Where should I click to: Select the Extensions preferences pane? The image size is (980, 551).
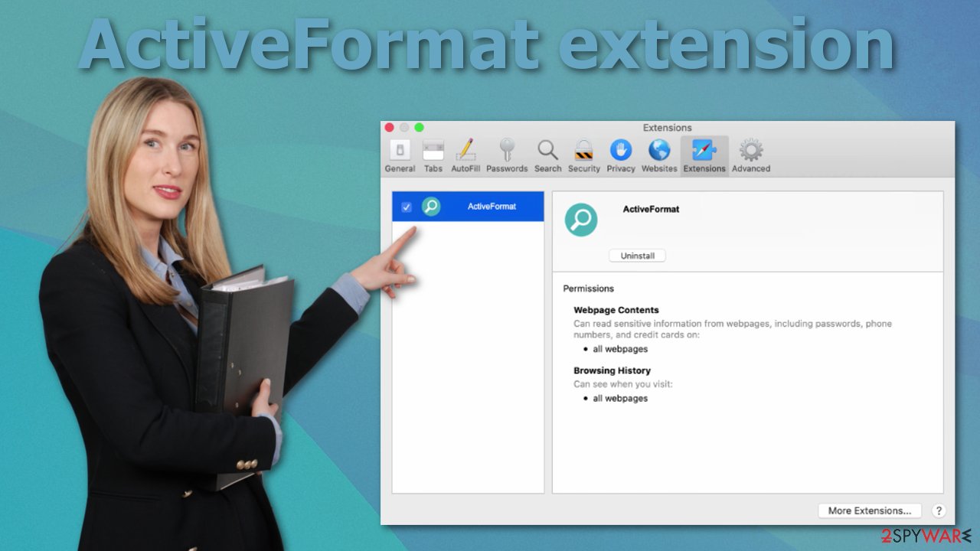[x=704, y=155]
